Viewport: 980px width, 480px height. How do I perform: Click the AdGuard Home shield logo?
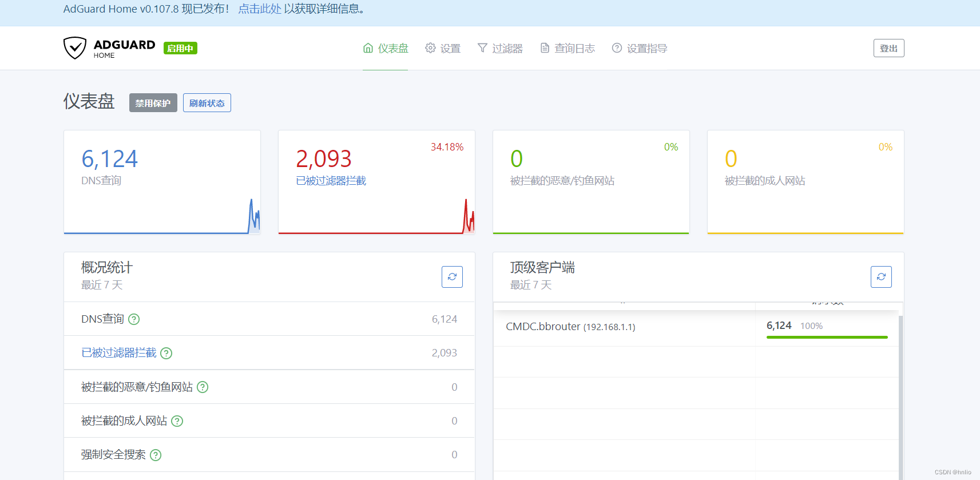[75, 48]
